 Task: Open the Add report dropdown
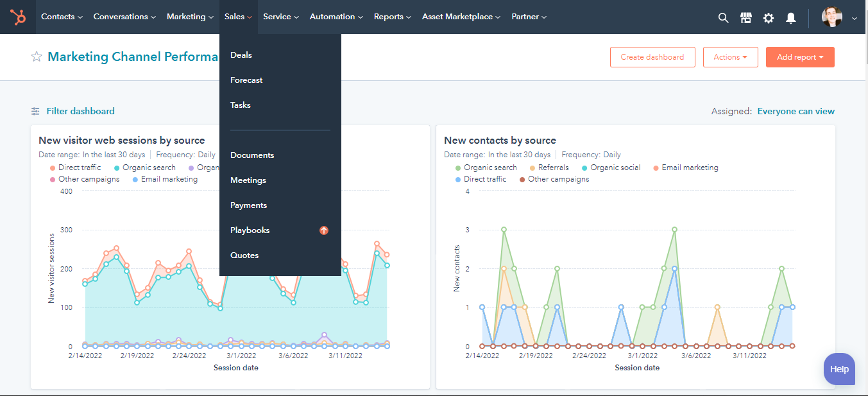(x=799, y=56)
